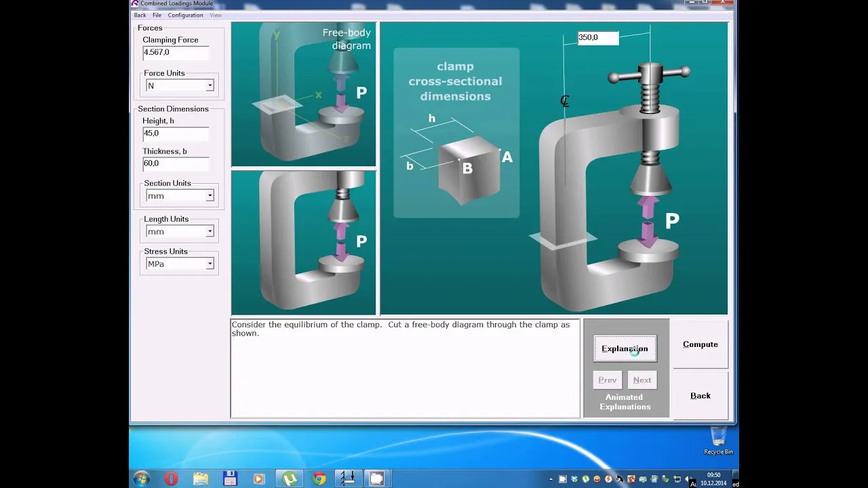Click the Clamping Force input field
Image resolution: width=868 pixels, height=488 pixels.
point(175,52)
